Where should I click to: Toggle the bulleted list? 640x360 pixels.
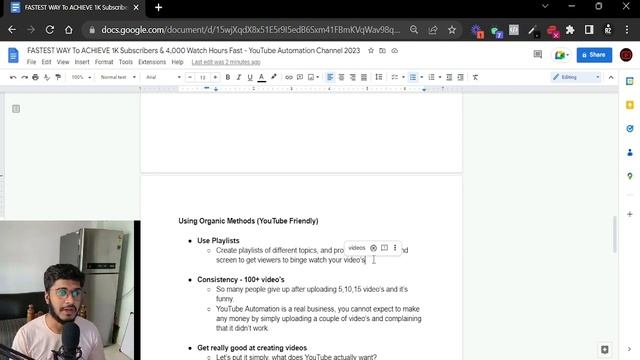[x=413, y=77]
